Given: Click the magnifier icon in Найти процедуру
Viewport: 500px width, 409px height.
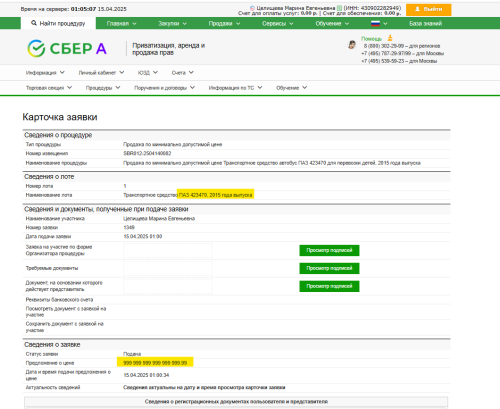Looking at the screenshot, I should [34, 23].
